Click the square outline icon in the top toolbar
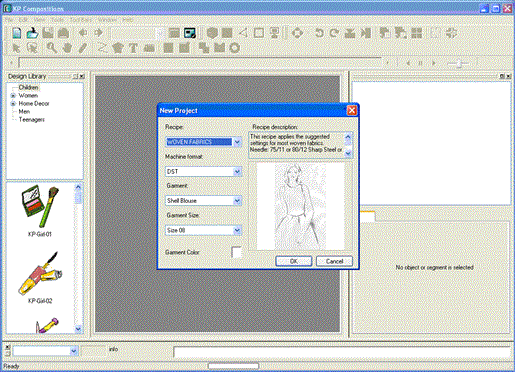515x372 pixels. click(259, 33)
